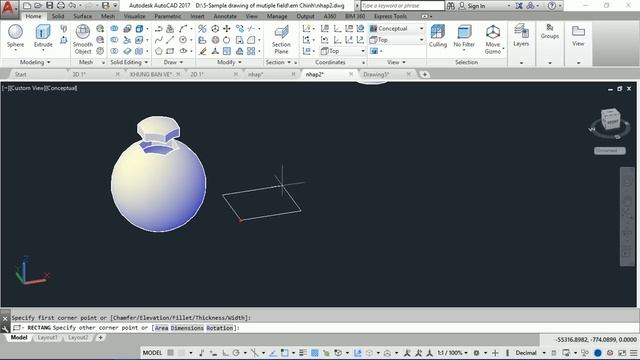Expand the Modify panel dropdown

click(229, 62)
